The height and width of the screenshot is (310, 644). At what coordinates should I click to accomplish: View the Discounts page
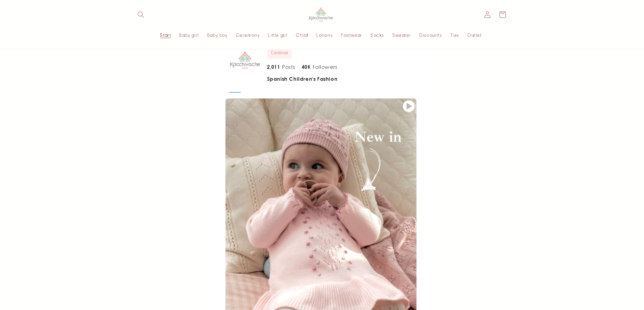[x=430, y=35]
